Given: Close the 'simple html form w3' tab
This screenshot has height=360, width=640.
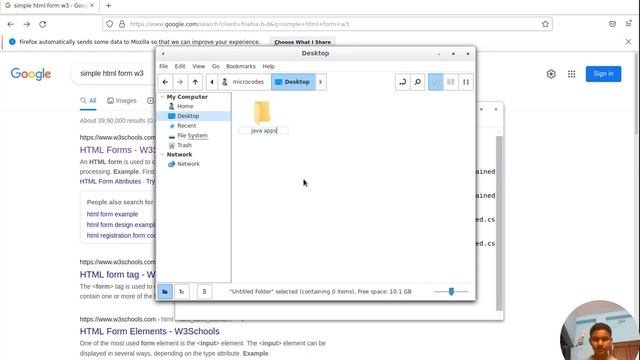Looking at the screenshot, I should pos(92,6).
